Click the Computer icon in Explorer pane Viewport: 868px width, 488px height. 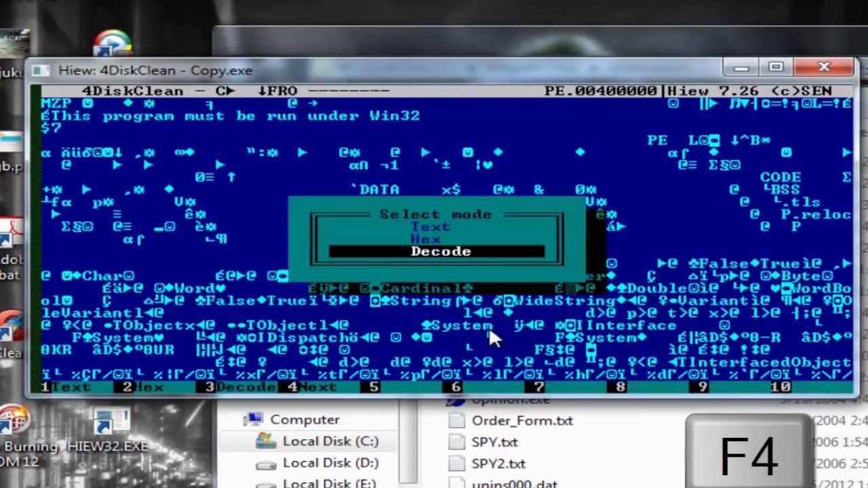254,420
